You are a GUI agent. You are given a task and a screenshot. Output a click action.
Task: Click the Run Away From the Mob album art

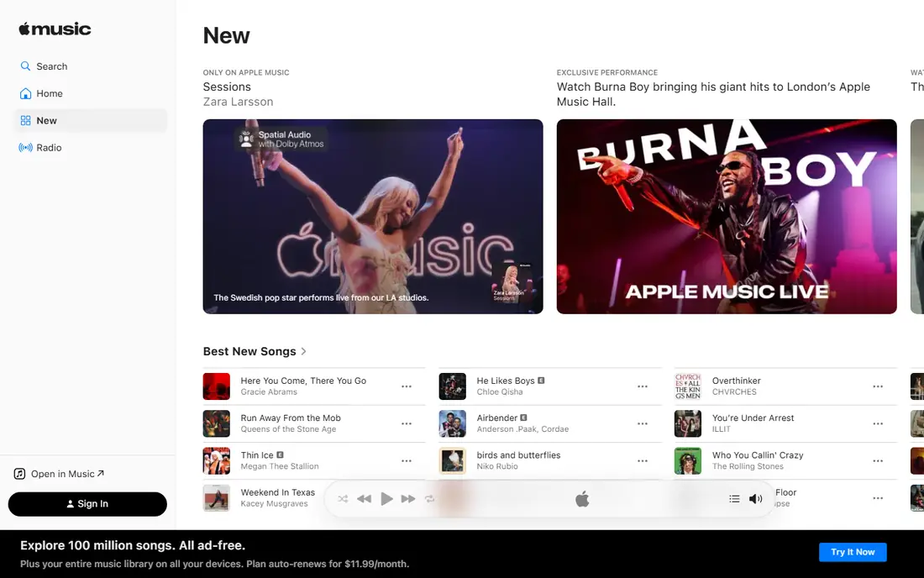[x=216, y=423]
